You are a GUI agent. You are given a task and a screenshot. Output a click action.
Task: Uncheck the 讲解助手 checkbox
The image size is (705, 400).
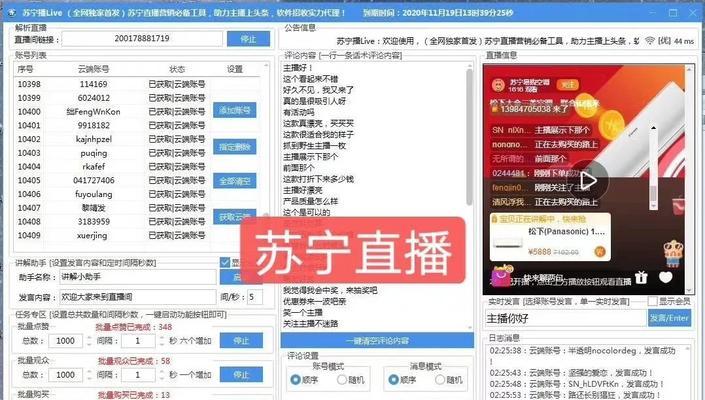(x=225, y=262)
